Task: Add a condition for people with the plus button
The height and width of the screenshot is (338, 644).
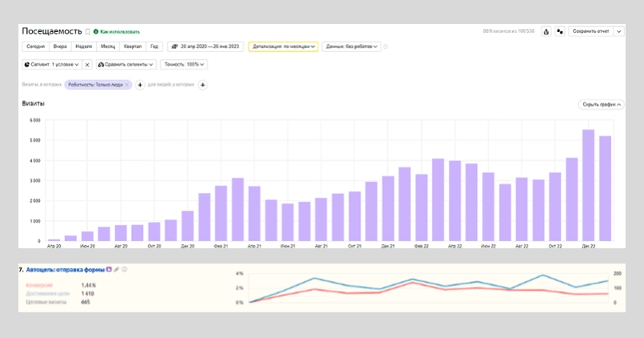Action: click(202, 84)
